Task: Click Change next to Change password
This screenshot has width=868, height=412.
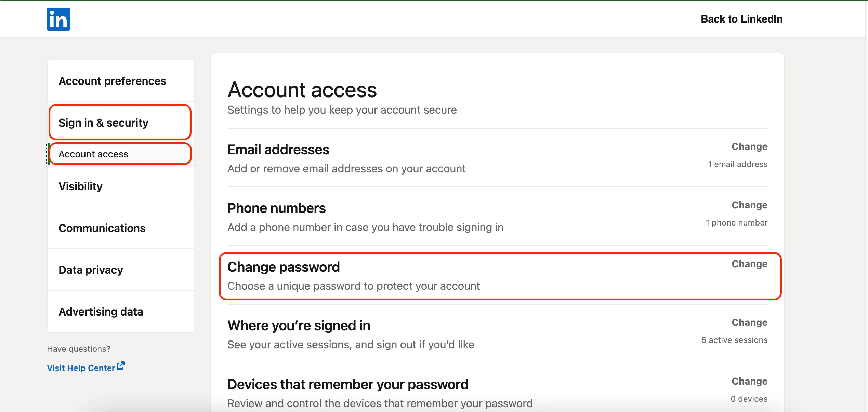Action: tap(749, 264)
